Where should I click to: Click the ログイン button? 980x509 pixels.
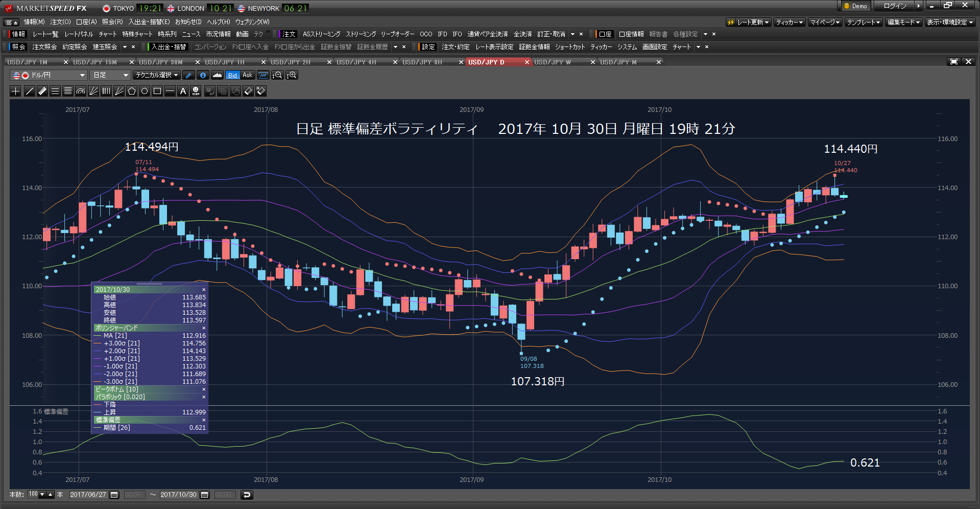tap(895, 6)
